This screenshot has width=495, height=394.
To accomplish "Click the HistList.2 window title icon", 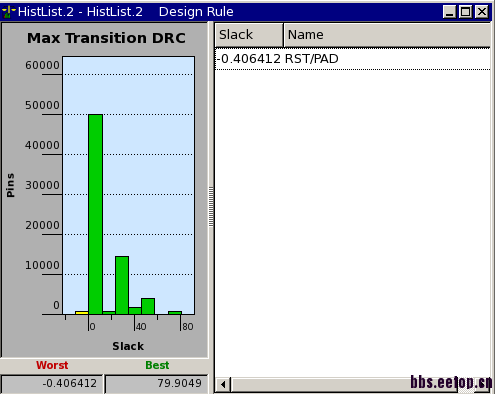I will [8, 12].
